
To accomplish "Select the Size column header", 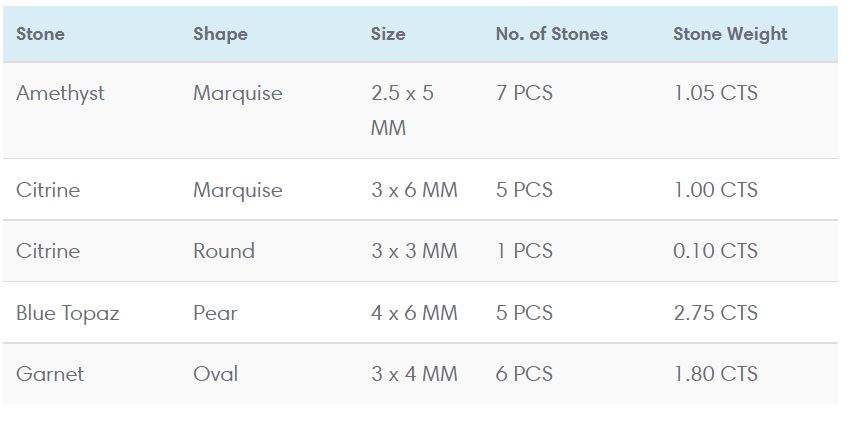I will coord(388,34).
